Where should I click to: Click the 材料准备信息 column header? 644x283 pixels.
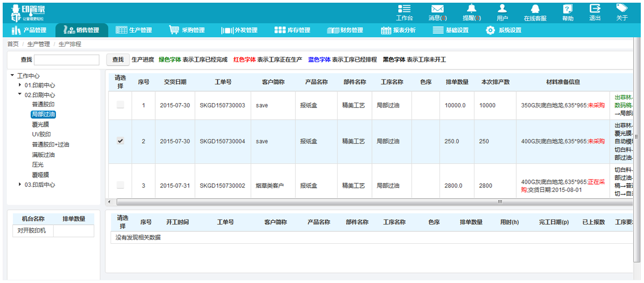[x=563, y=82]
